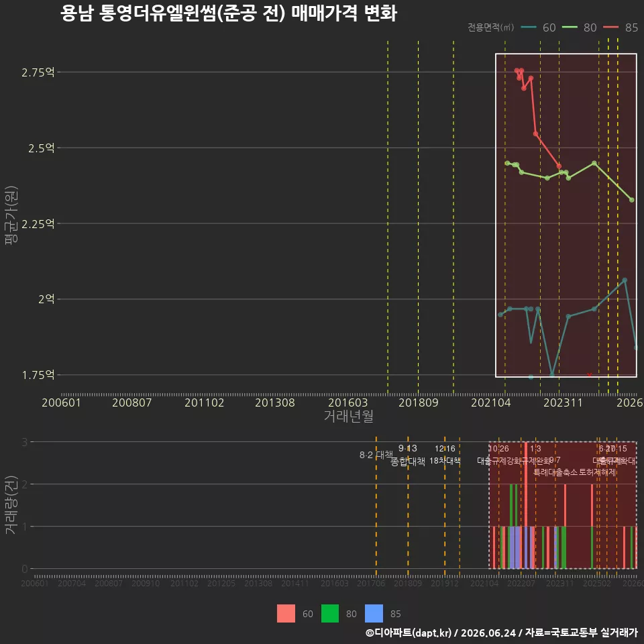
Task: Click the 2.5억 y-axis label
Action: tap(42, 148)
